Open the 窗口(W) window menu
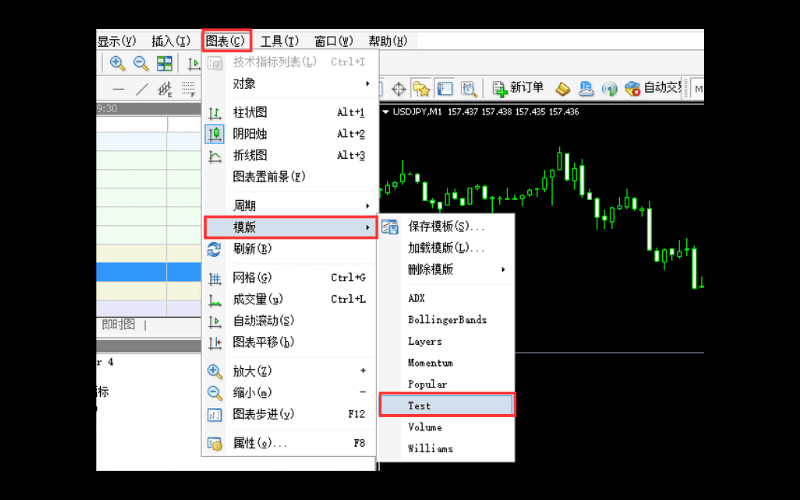800x500 pixels. (334, 41)
